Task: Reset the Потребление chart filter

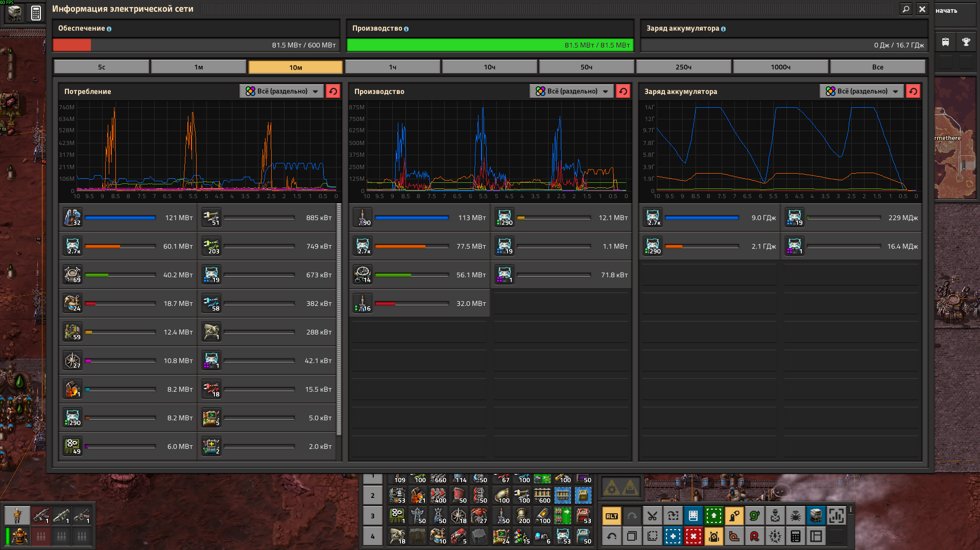Action: click(x=333, y=91)
